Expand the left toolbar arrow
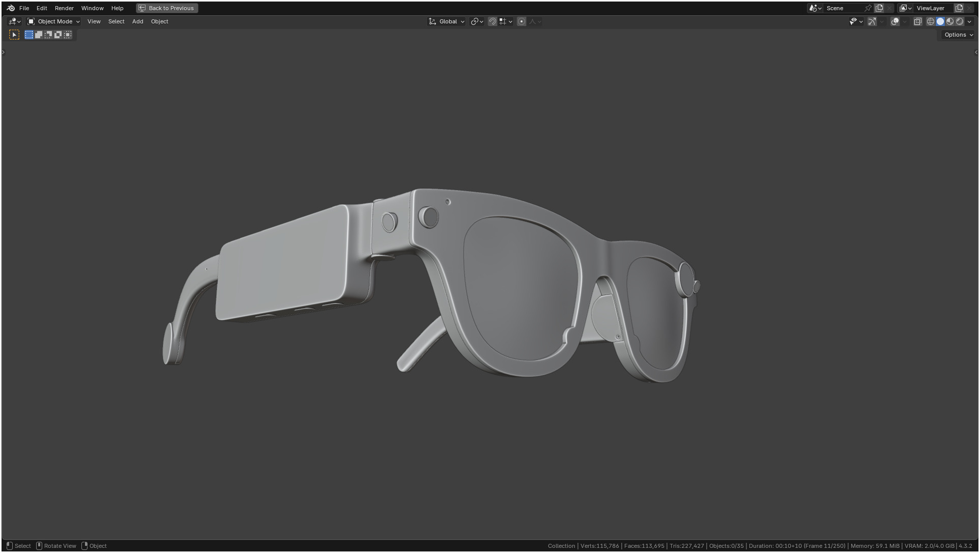This screenshot has width=980, height=553. click(x=3, y=52)
